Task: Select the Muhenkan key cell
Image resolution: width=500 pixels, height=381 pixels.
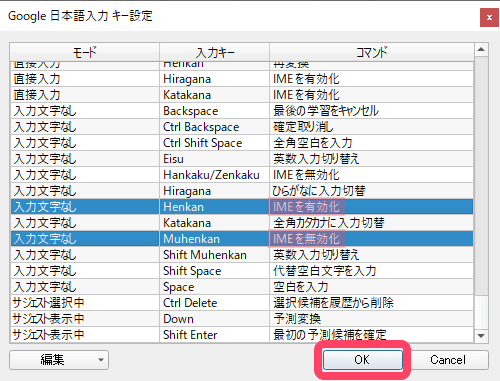Action: pos(214,239)
